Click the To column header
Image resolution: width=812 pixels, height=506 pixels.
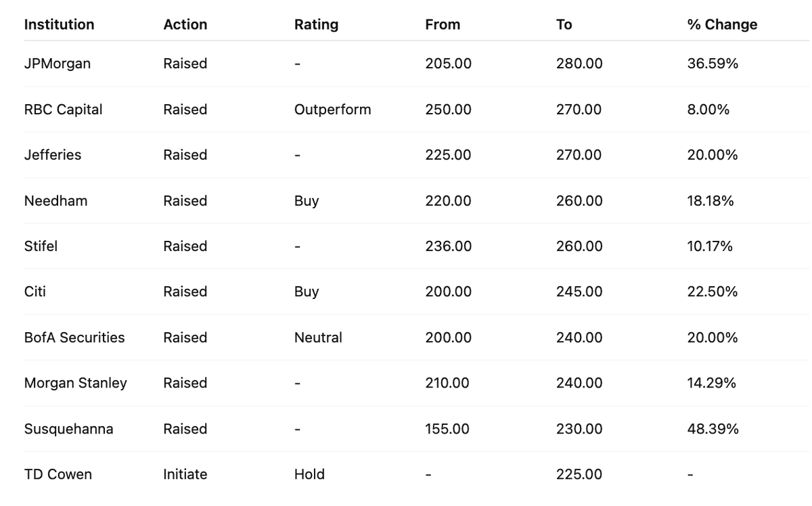tap(564, 24)
